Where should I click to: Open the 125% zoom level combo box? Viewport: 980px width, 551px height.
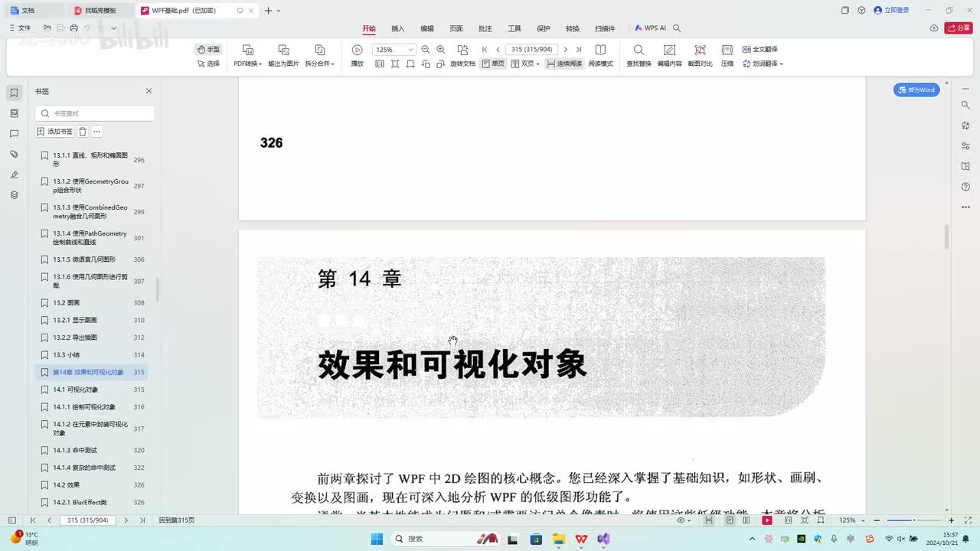394,49
